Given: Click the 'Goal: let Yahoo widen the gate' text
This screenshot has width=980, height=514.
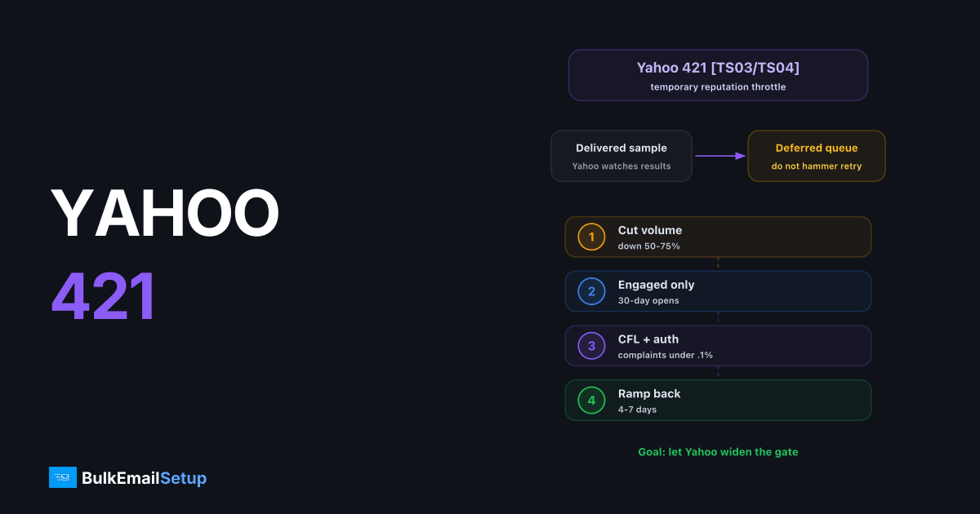Looking at the screenshot, I should coord(718,452).
